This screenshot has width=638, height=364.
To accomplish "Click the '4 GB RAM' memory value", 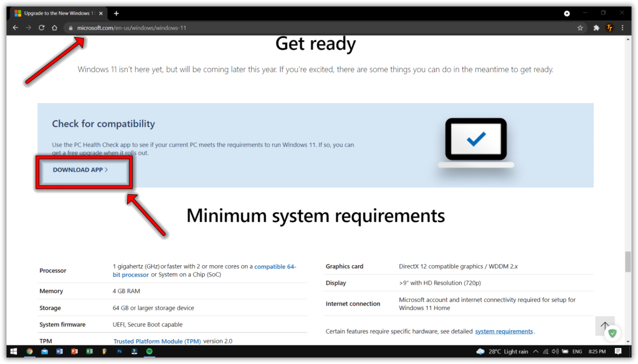I will click(126, 291).
